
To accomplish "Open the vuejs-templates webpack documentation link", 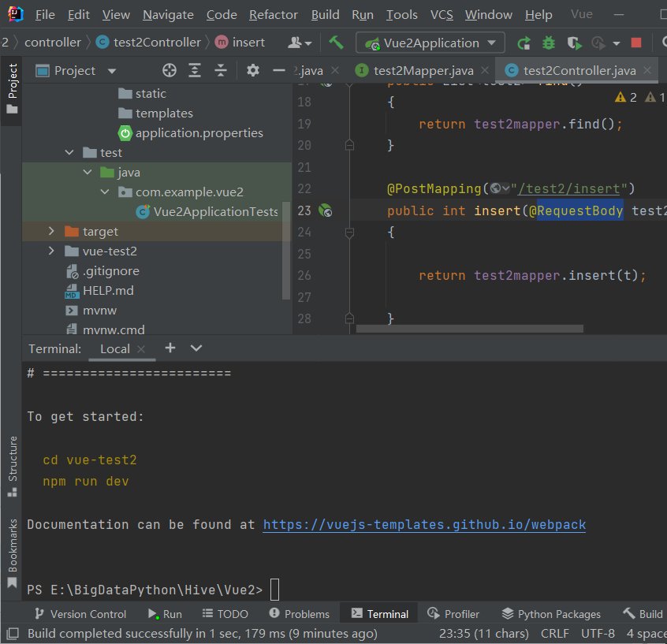I will tap(424, 525).
